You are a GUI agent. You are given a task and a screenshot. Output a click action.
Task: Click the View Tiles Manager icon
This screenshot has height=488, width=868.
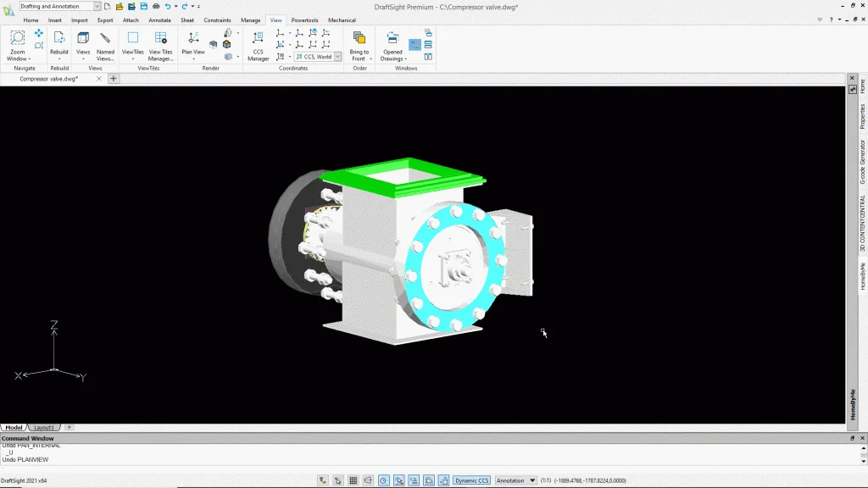click(160, 38)
